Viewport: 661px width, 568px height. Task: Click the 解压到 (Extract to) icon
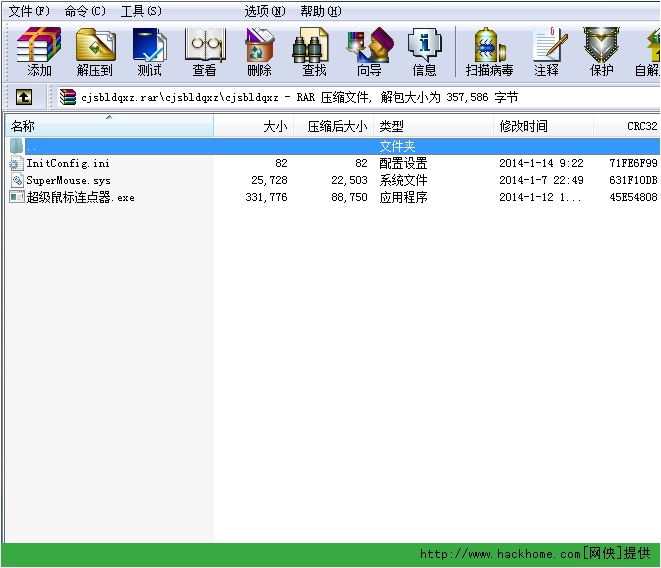tap(95, 51)
